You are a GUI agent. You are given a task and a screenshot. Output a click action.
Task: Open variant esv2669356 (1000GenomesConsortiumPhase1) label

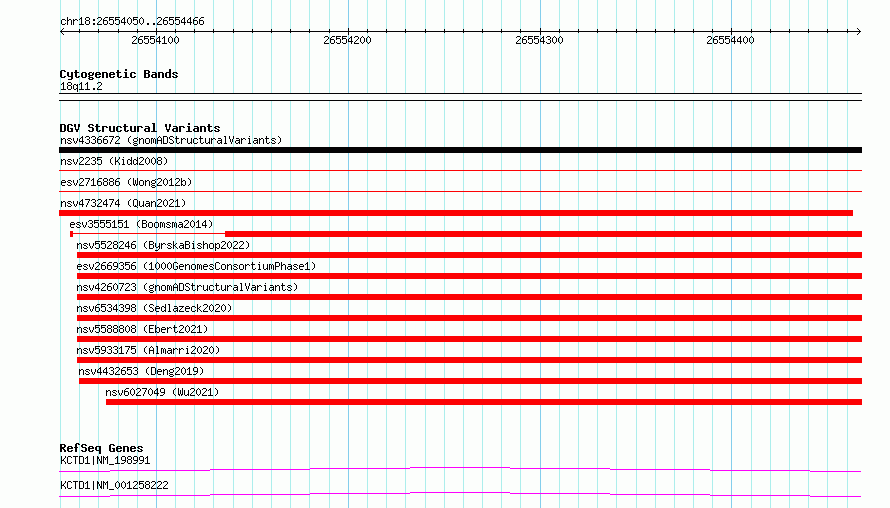click(196, 266)
